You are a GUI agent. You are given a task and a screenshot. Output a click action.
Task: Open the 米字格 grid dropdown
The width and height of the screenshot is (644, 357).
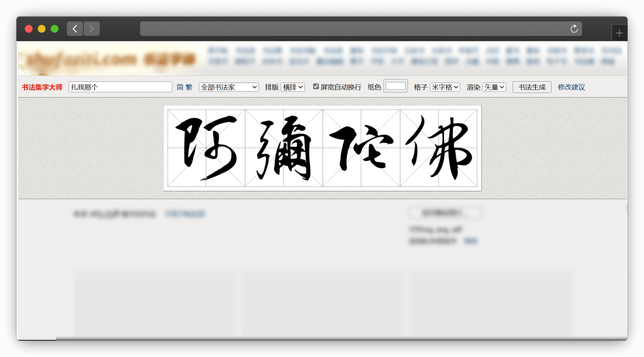coord(445,87)
